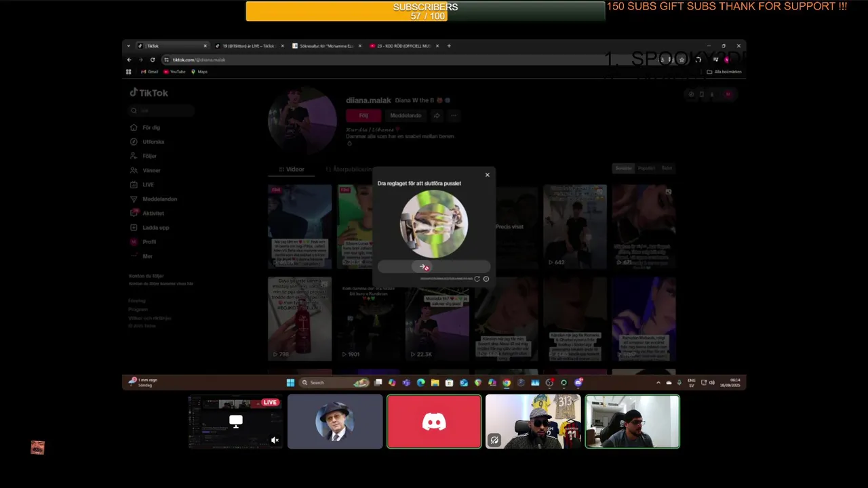Select the participant tile with hat avatar

pyautogui.click(x=335, y=422)
